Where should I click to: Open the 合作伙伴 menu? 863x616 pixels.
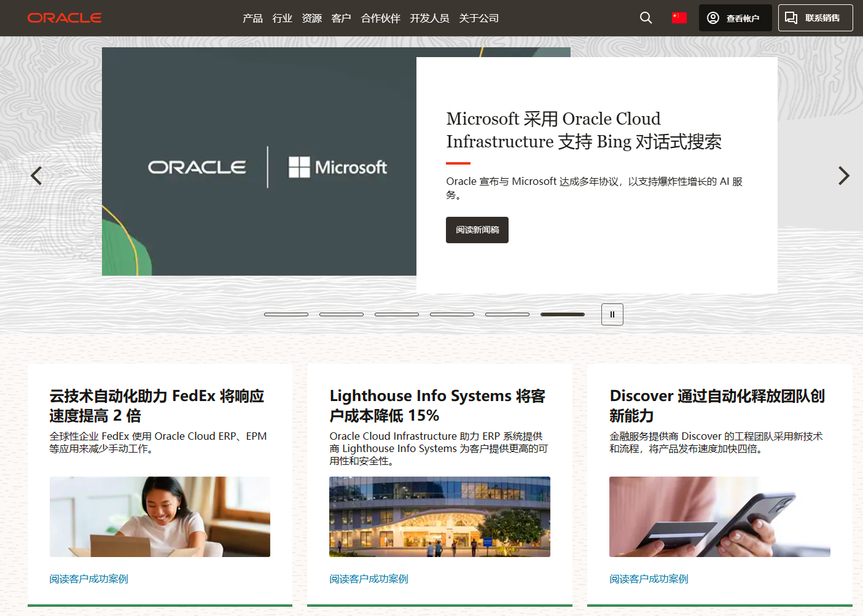click(380, 18)
